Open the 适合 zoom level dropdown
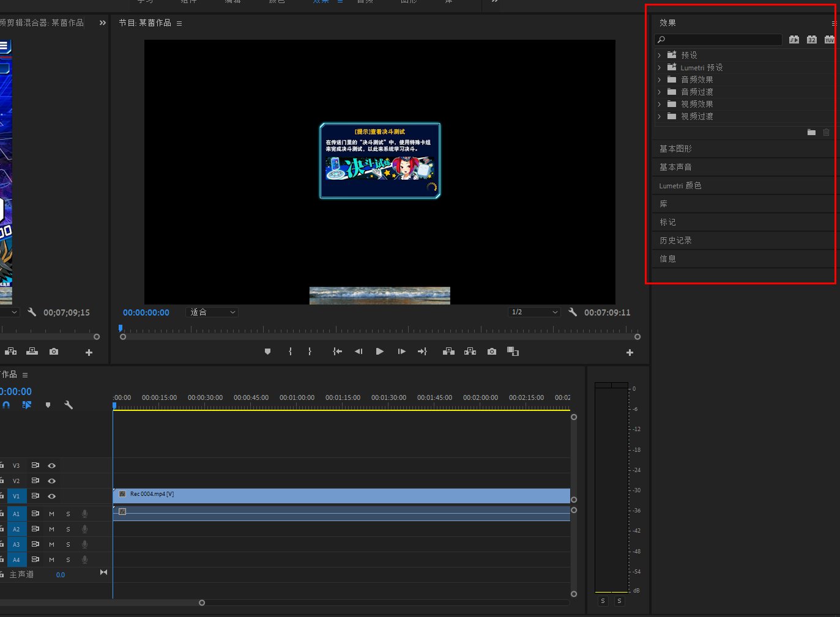The width and height of the screenshot is (840, 617). 212,312
